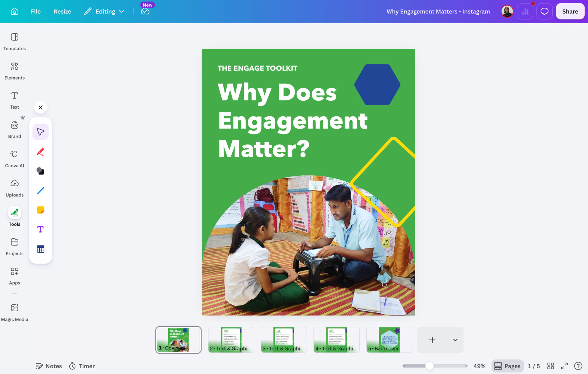This screenshot has width=588, height=374.
Task: Open the analytics bar chart icon
Action: (525, 11)
